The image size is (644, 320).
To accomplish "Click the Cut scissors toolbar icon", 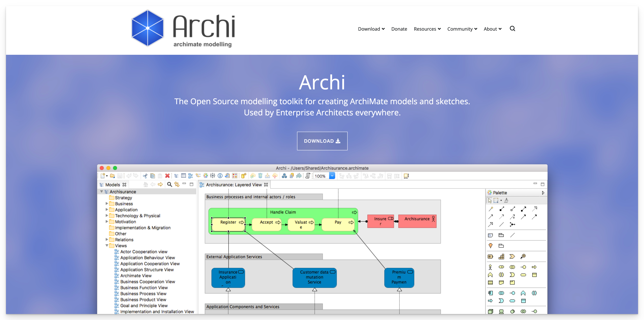I will pyautogui.click(x=145, y=176).
